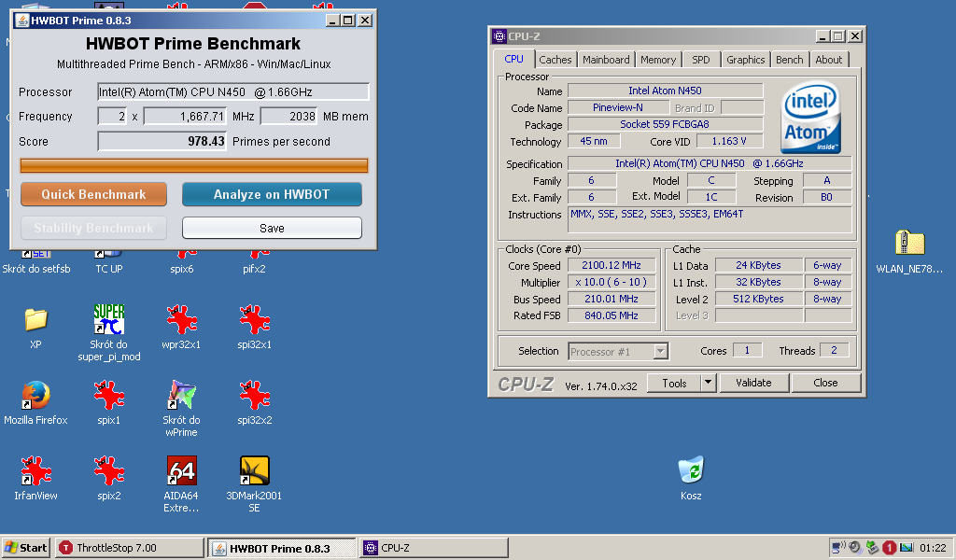
Task: Switch to ThrottleStop 7.00 in taskbar
Action: (x=129, y=548)
